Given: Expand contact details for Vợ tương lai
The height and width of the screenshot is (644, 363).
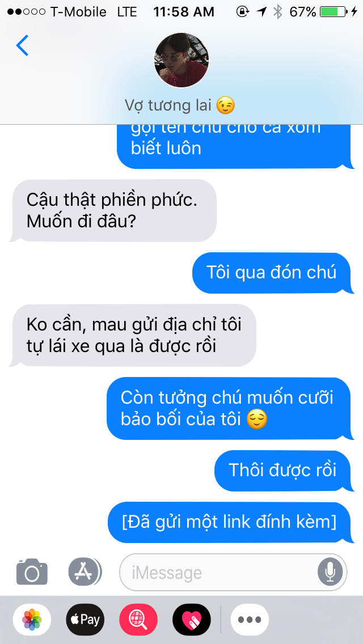Looking at the screenshot, I should pos(180,105).
